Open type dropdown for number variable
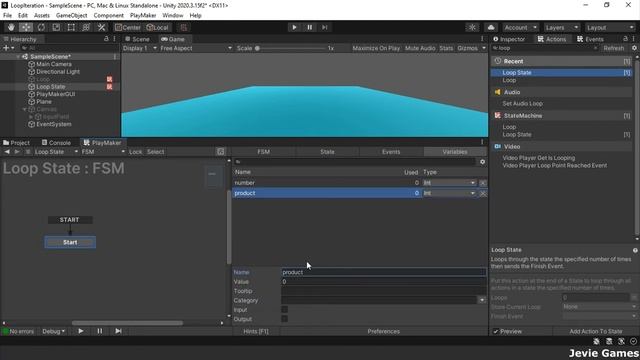 (449, 183)
